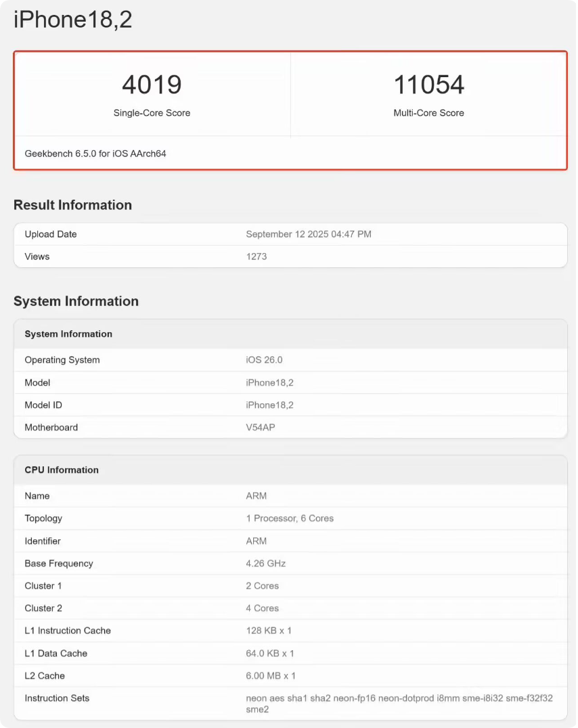Click the iPhone18,2 page title

pyautogui.click(x=73, y=20)
